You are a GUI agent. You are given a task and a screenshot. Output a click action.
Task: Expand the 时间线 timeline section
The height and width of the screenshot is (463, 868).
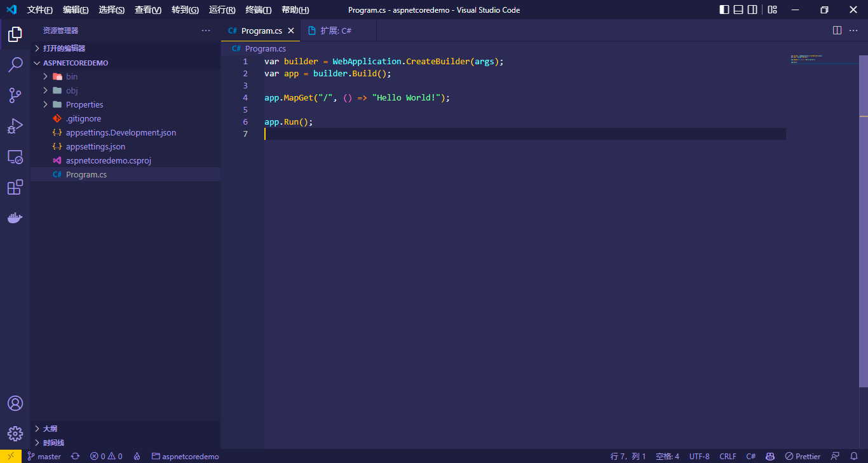pos(125,443)
